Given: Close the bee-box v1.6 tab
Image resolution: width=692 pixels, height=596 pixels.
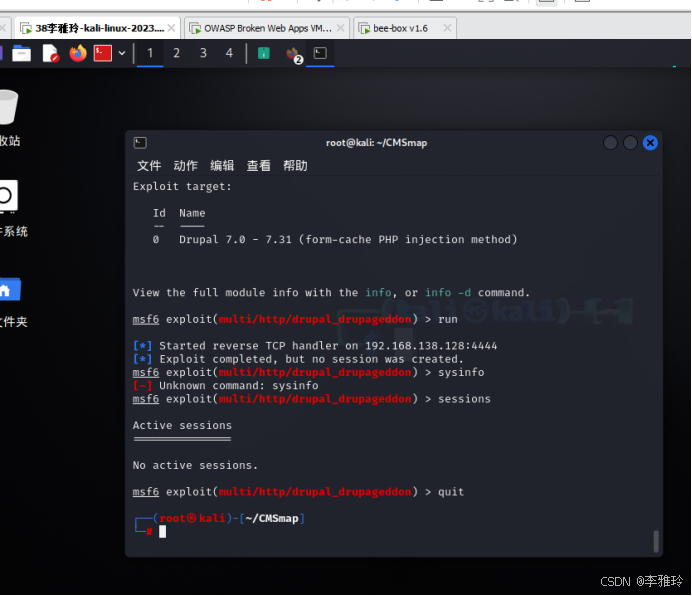Looking at the screenshot, I should click(447, 28).
